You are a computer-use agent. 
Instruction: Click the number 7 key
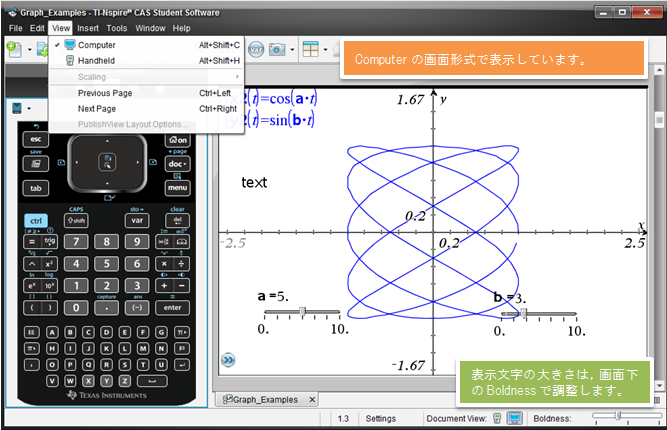click(76, 242)
